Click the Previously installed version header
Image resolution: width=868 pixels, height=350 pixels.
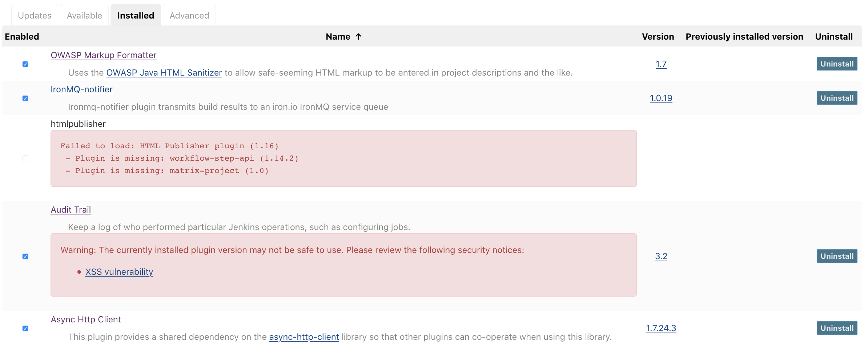coord(744,37)
